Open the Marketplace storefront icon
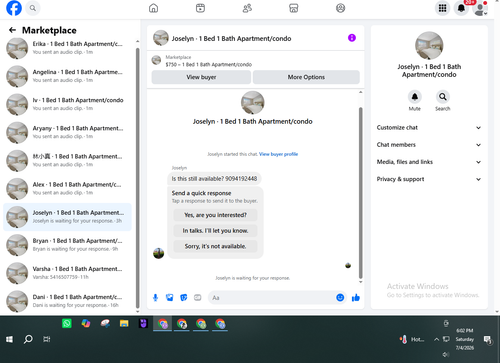 point(293,8)
